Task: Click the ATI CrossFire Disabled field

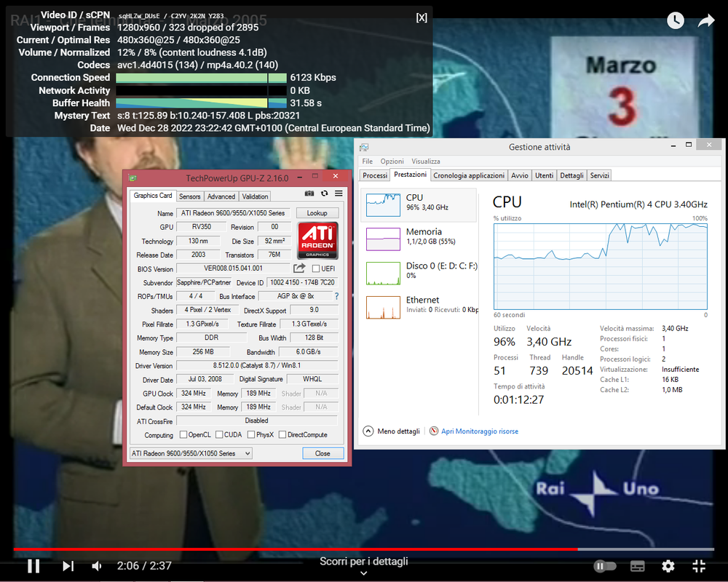Action: tap(257, 420)
